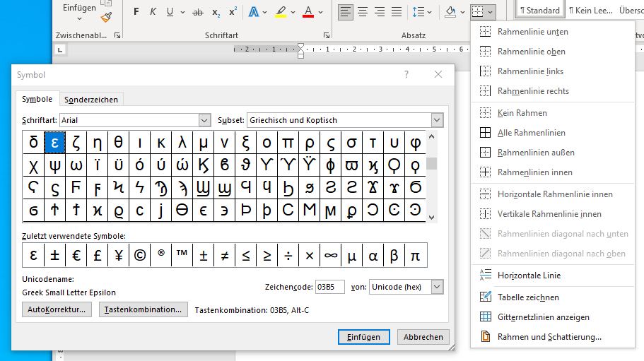Screen dimensions: 644x361
Task: Expand highlight color dropdown arrow
Action: pyautogui.click(x=293, y=12)
